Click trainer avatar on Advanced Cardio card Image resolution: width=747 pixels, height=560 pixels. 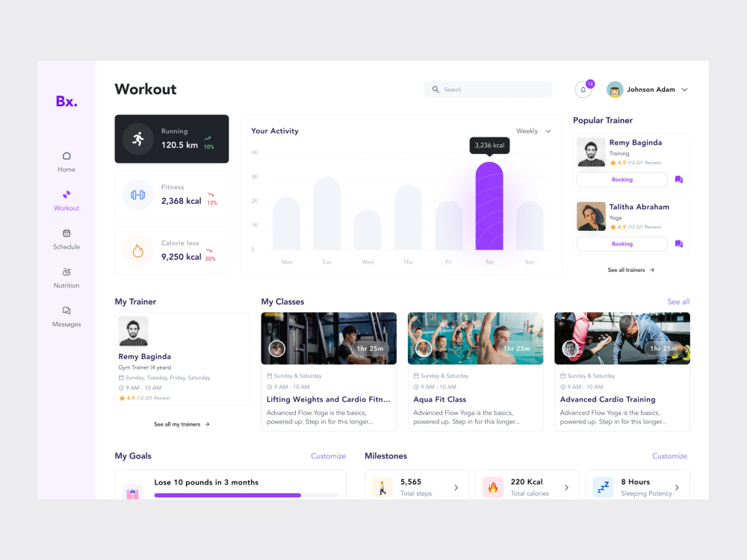point(570,349)
